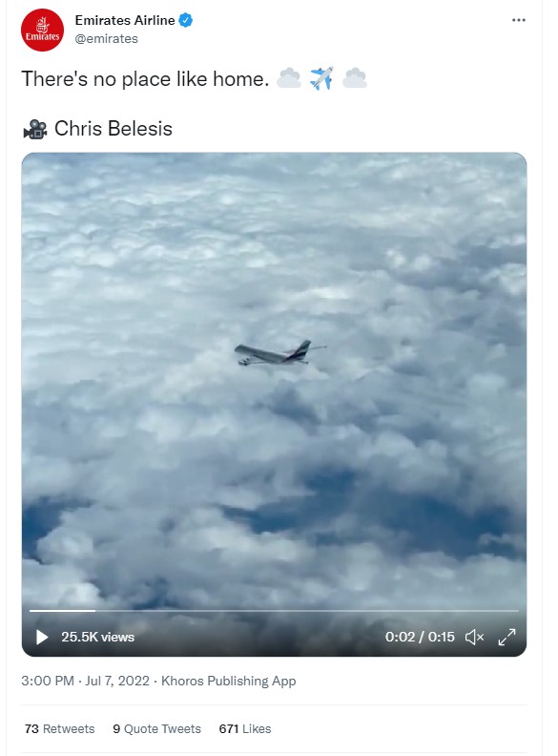
Task: View the 671 Likes list
Action: (x=245, y=728)
